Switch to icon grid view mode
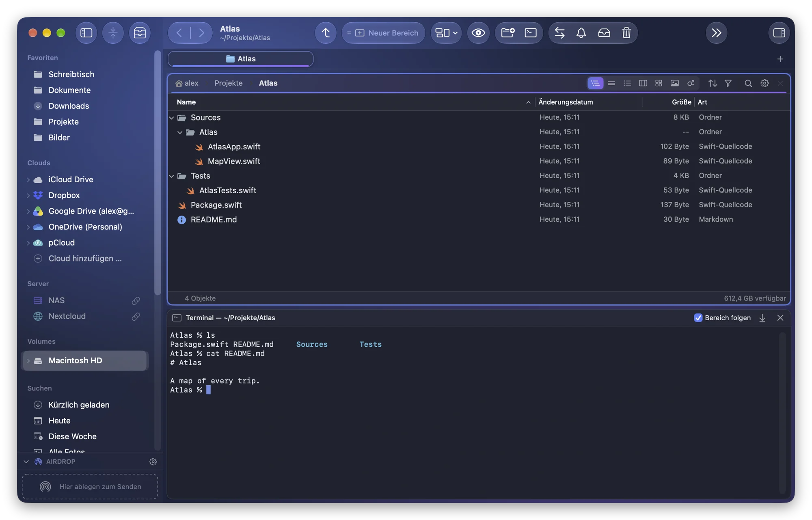The image size is (812, 520). [659, 83]
